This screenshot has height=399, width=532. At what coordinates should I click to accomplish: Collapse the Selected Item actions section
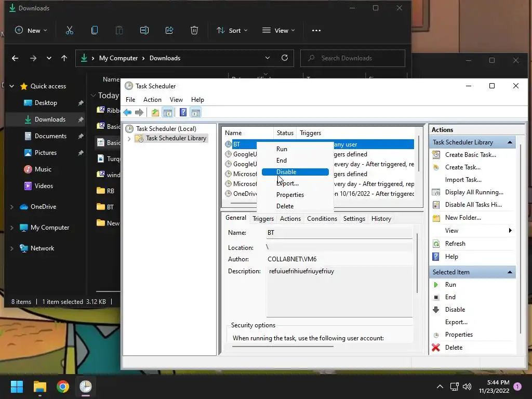click(x=510, y=272)
